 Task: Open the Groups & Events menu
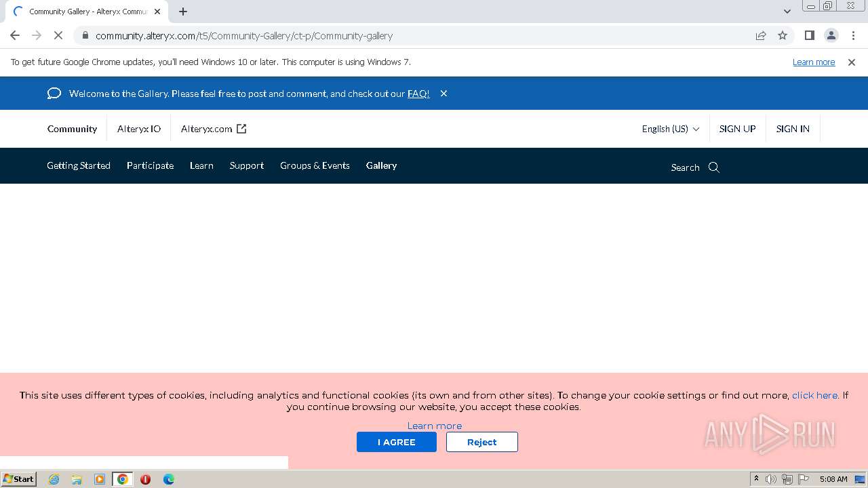tap(315, 165)
